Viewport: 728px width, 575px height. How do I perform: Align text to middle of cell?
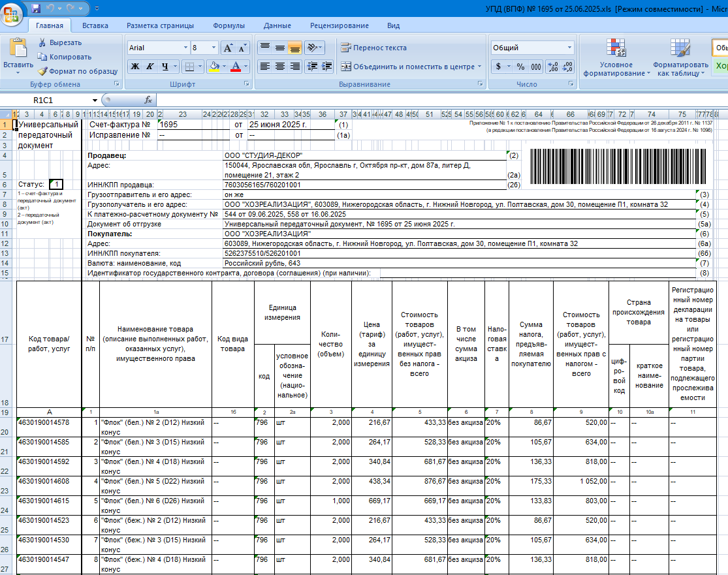tap(280, 48)
